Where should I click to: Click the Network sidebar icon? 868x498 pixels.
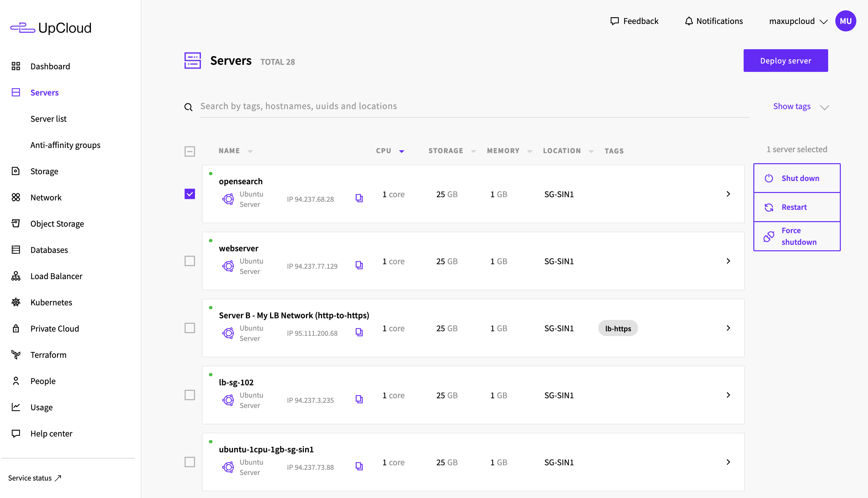(x=16, y=197)
